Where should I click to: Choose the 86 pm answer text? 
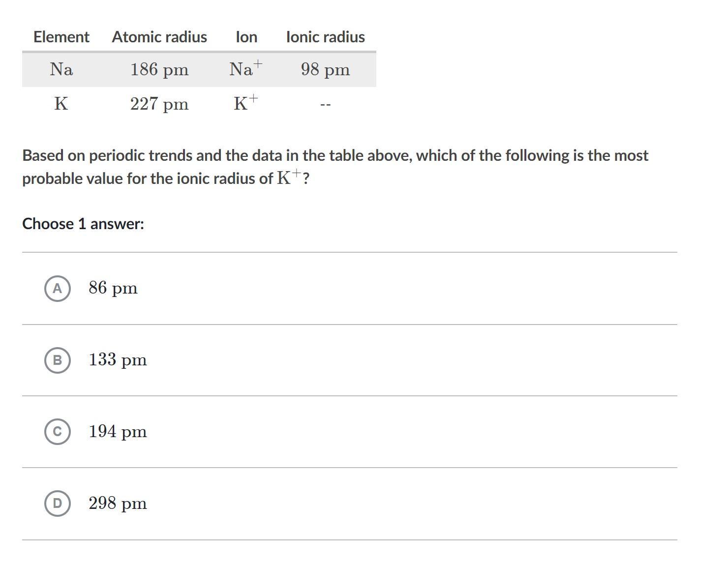click(x=113, y=288)
